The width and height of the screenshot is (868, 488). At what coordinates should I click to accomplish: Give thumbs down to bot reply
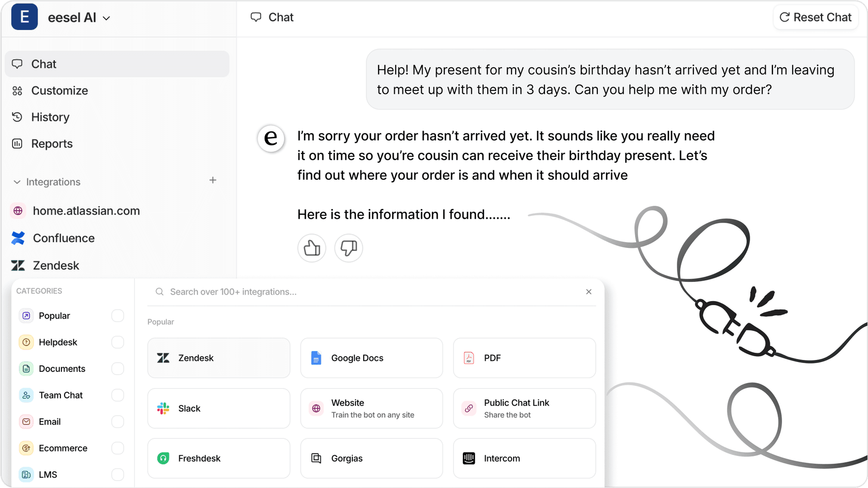click(349, 248)
